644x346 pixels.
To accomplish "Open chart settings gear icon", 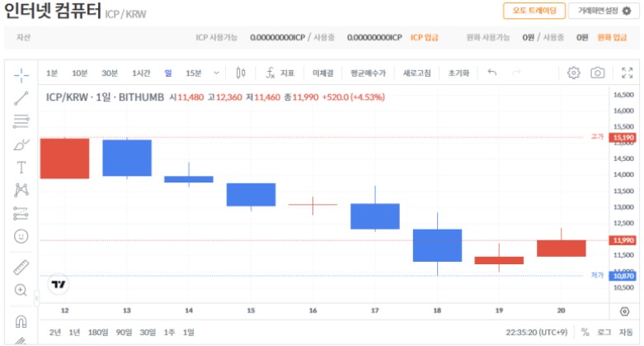I will point(573,73).
